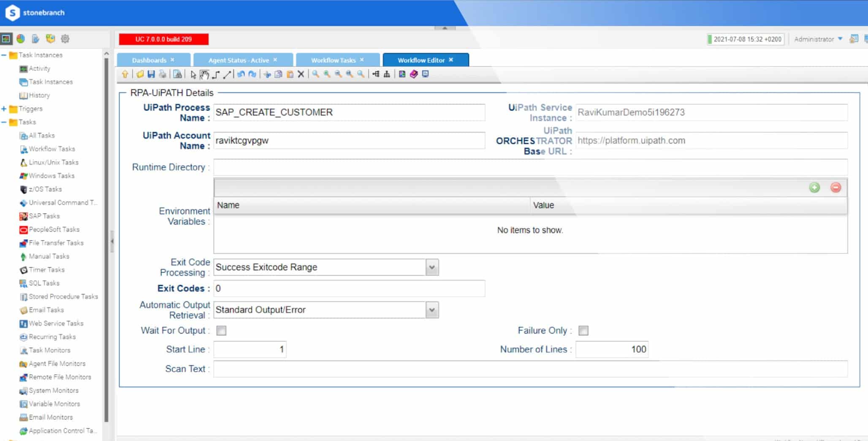868x441 pixels.
Task: Open Web Service Tasks
Action: pyautogui.click(x=56, y=323)
